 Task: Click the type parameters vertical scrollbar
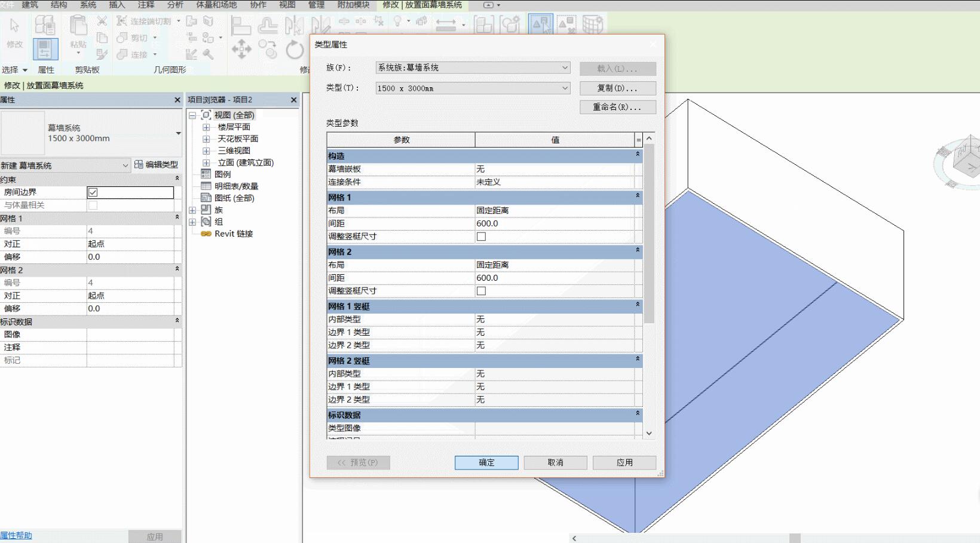tap(649, 233)
